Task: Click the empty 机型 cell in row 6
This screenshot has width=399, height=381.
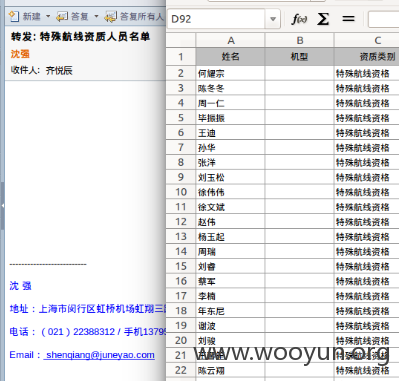Action: [300, 133]
